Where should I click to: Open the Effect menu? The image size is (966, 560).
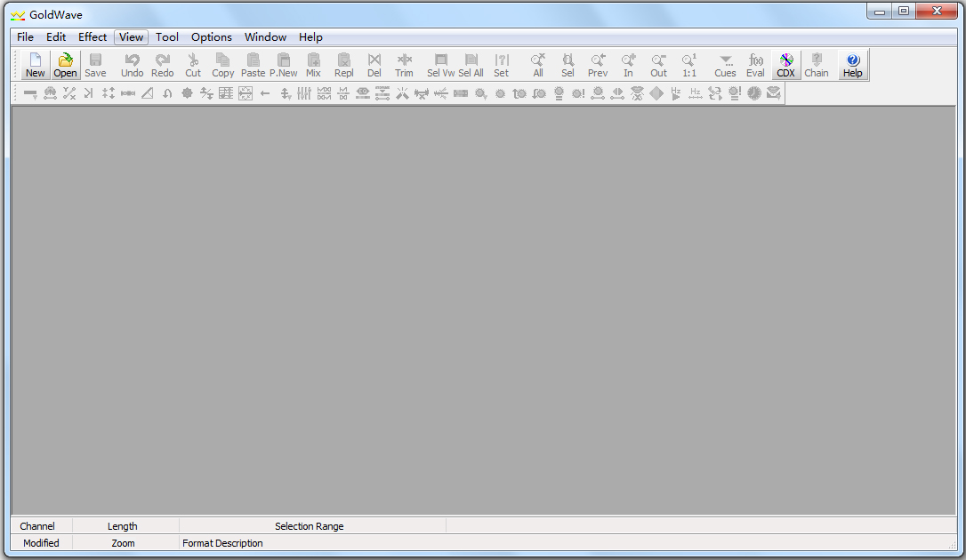point(93,37)
